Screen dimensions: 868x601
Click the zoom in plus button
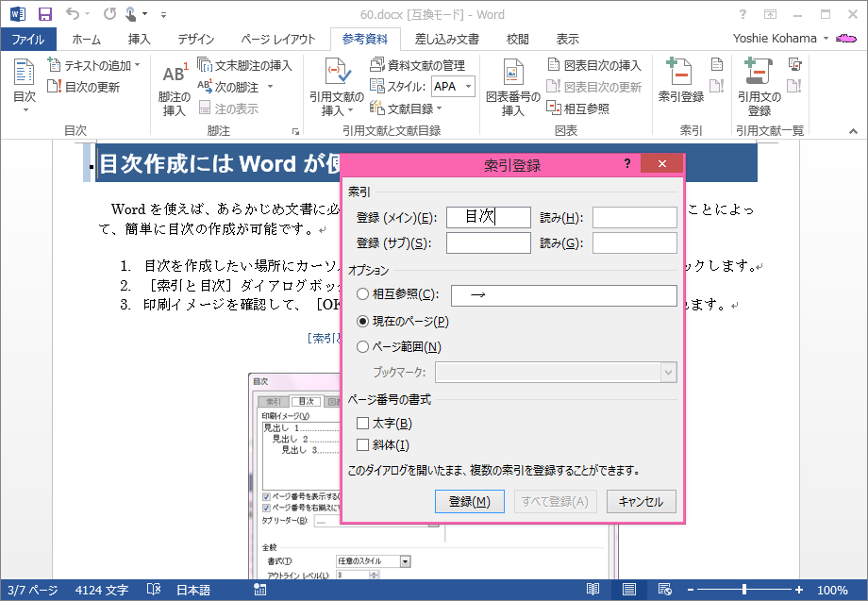point(799,590)
